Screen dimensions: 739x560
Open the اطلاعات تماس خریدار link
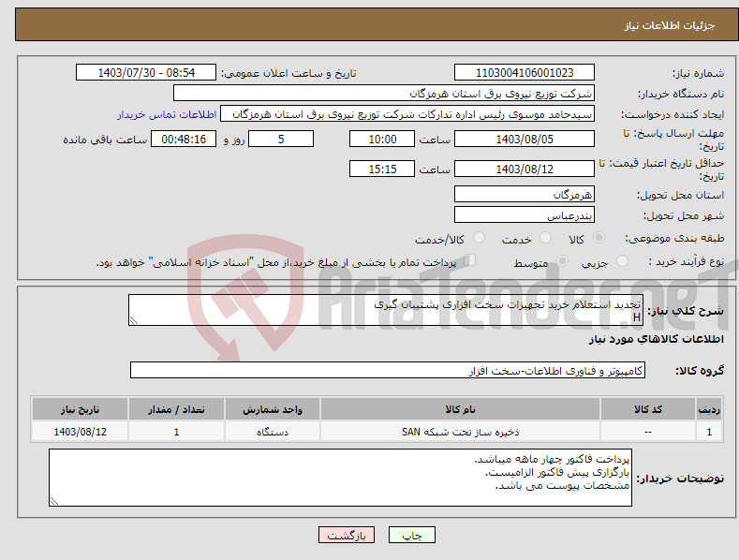click(167, 114)
